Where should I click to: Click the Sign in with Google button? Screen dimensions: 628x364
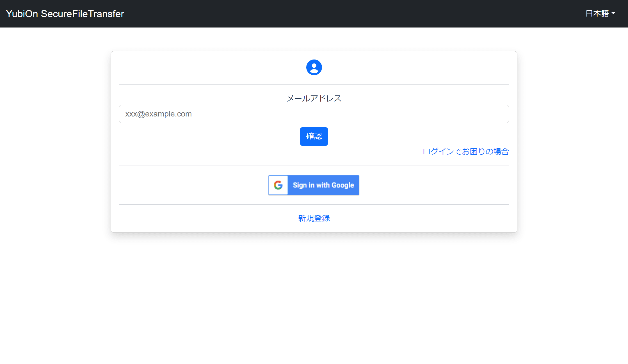click(314, 185)
